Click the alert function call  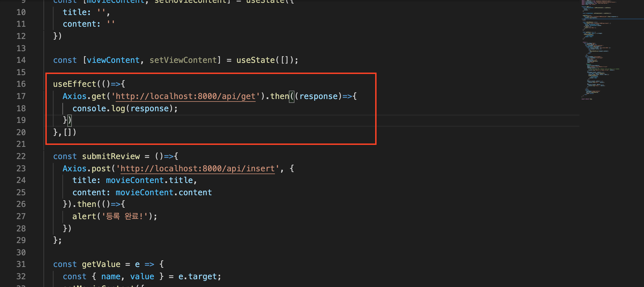[84, 216]
